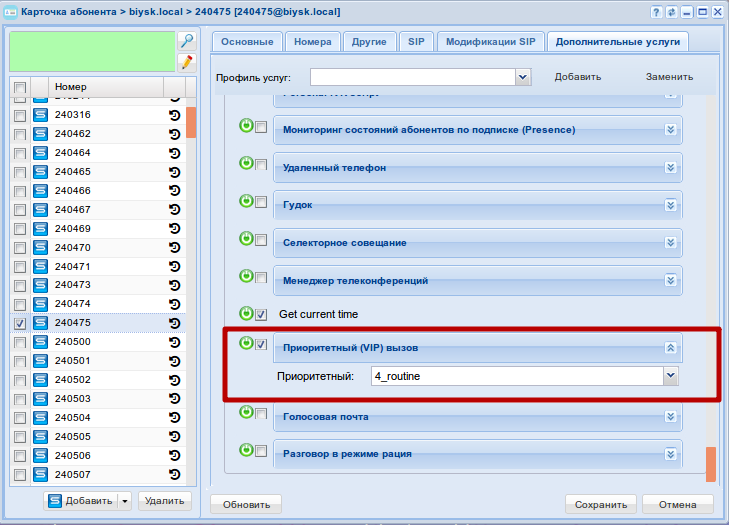Enable the Голосовая почта service checkbox
Viewport: 729px width, 525px height.
tap(261, 413)
